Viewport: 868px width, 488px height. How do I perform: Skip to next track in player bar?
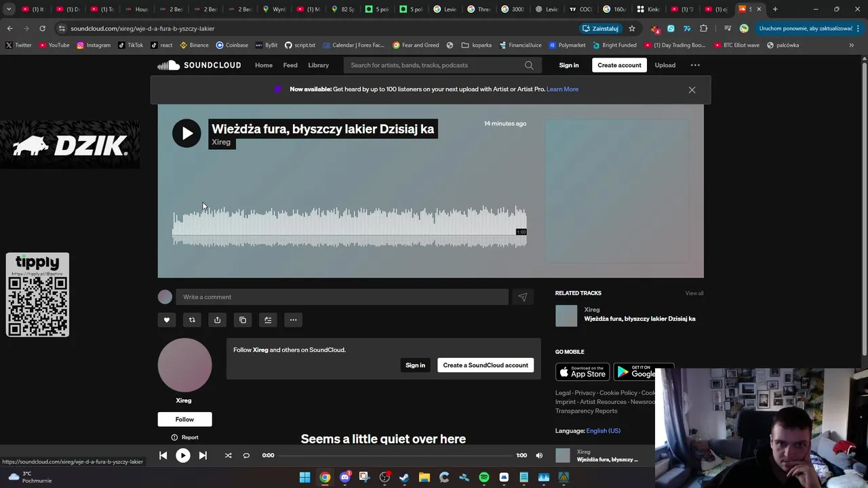[x=203, y=455]
